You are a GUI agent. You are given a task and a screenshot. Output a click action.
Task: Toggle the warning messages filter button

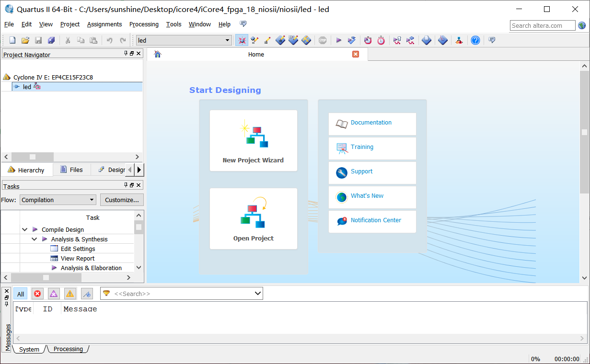pos(70,294)
